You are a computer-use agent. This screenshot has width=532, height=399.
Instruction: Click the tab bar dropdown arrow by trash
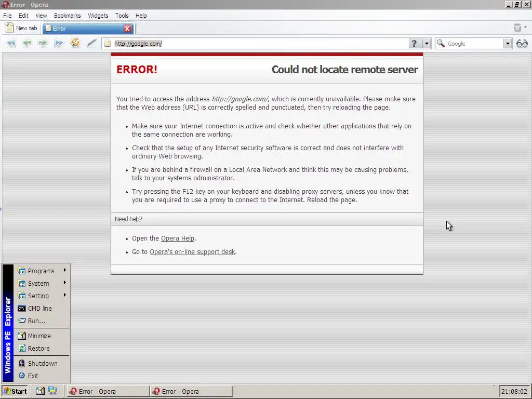click(x=526, y=28)
